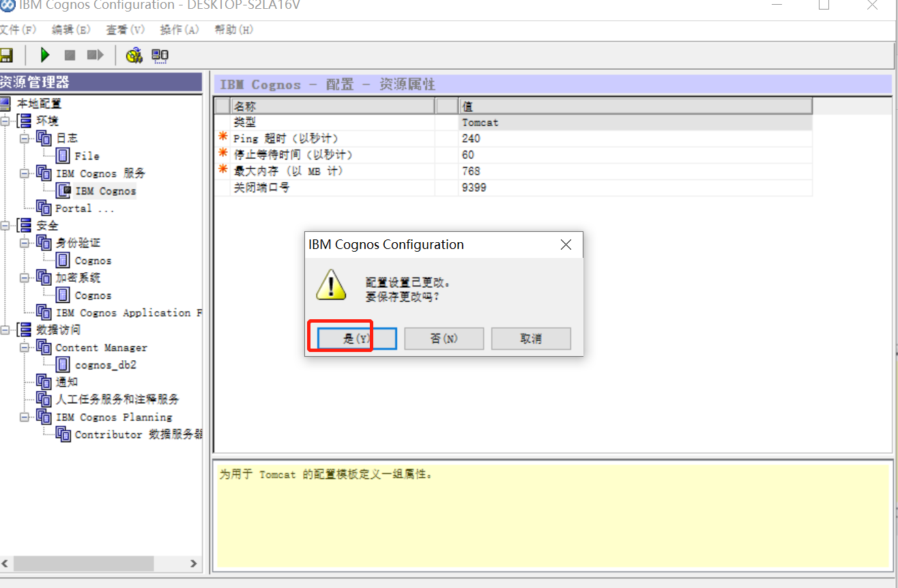Image resolution: width=898 pixels, height=588 pixels.
Task: Collapse the IBM Cognos 服务 node
Action: (25, 173)
